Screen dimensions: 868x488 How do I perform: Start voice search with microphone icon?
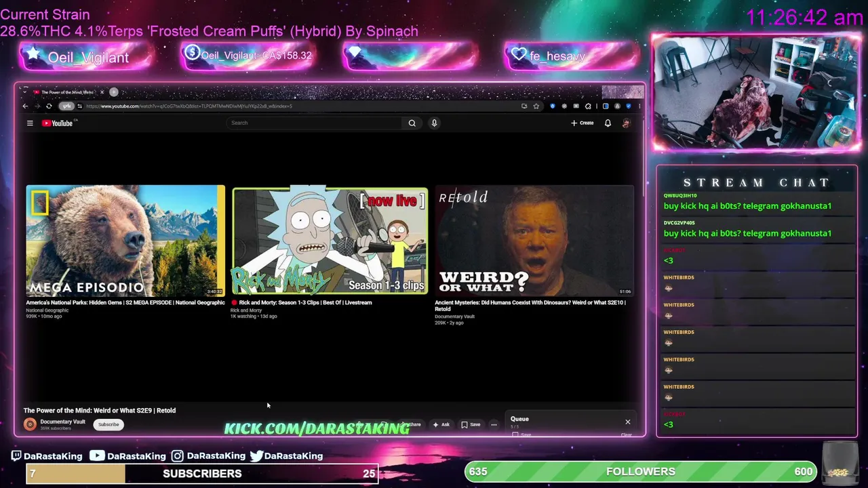(434, 123)
